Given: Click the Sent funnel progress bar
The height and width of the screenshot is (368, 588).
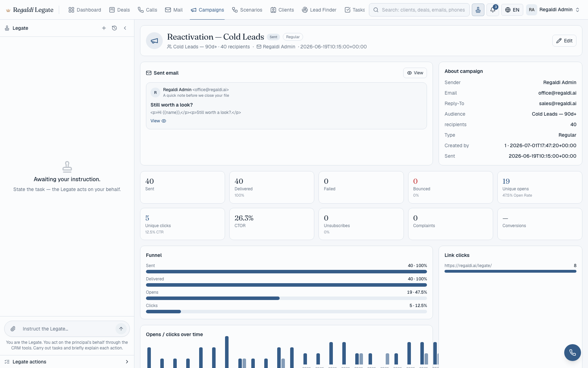Looking at the screenshot, I should coord(286,272).
